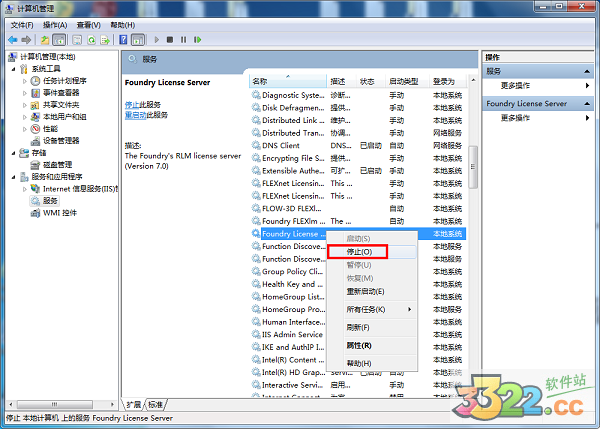
Task: Click the Up one level toolbar icon
Action: 45,40
